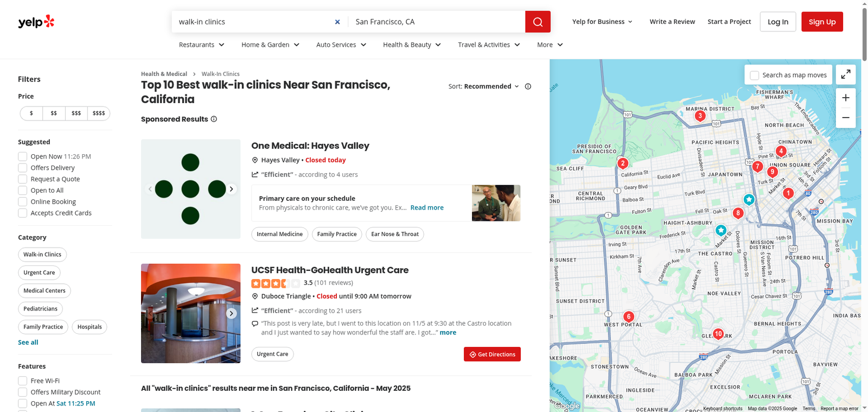The width and height of the screenshot is (868, 412).
Task: Select map pin number 7
Action: pos(758,167)
